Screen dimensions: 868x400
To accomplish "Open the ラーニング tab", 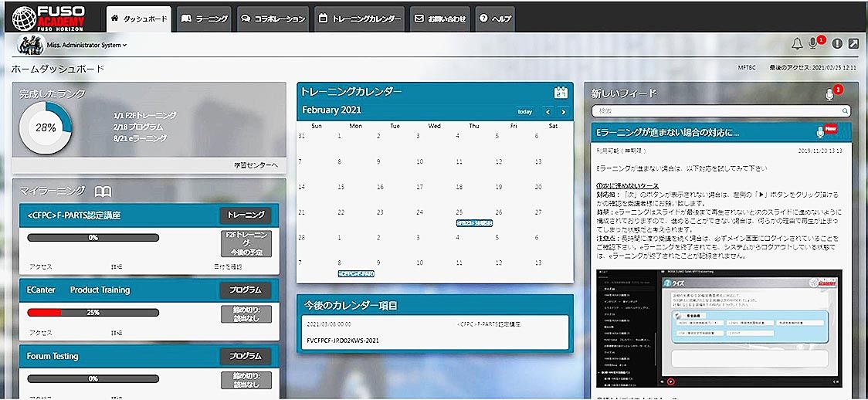I will 205,19.
